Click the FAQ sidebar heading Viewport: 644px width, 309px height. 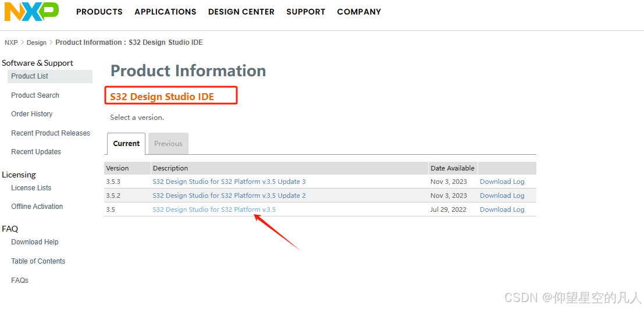tap(10, 229)
